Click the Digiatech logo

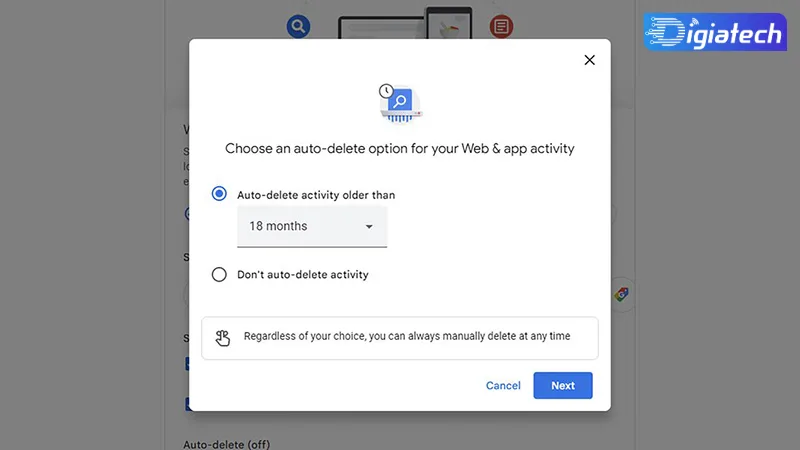point(715,32)
